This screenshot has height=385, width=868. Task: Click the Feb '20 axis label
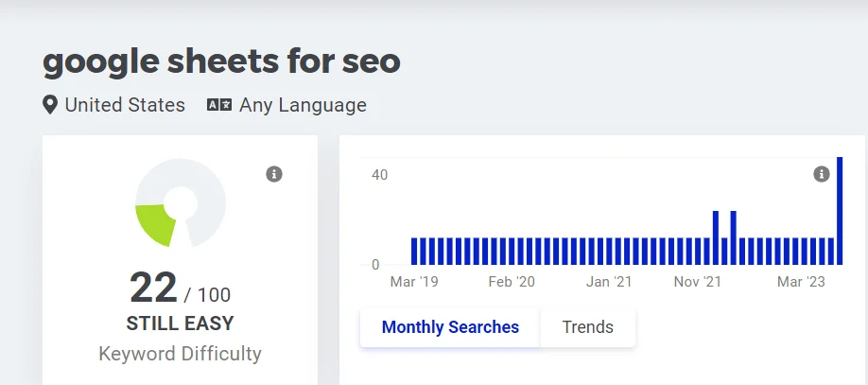(x=512, y=282)
